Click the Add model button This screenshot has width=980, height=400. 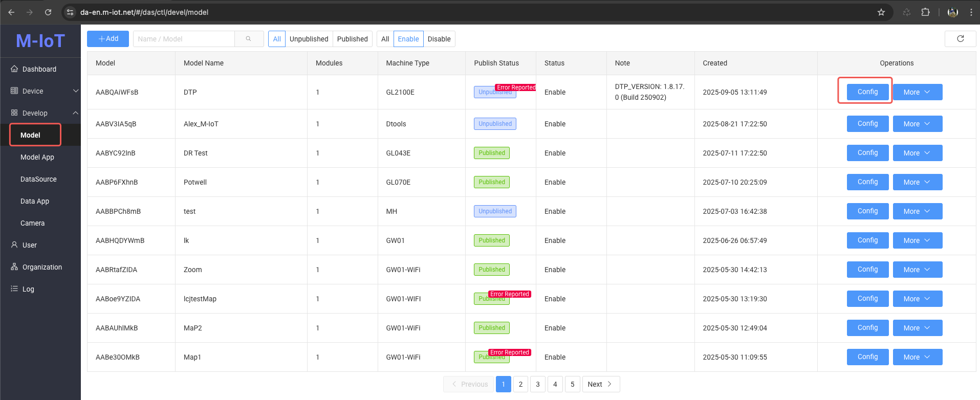(108, 39)
